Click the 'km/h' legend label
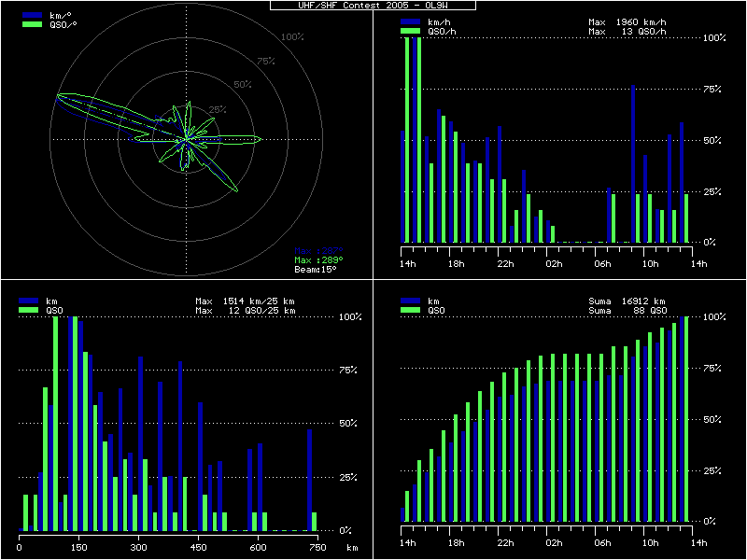Screen dimensions: 747x560 pos(439,22)
